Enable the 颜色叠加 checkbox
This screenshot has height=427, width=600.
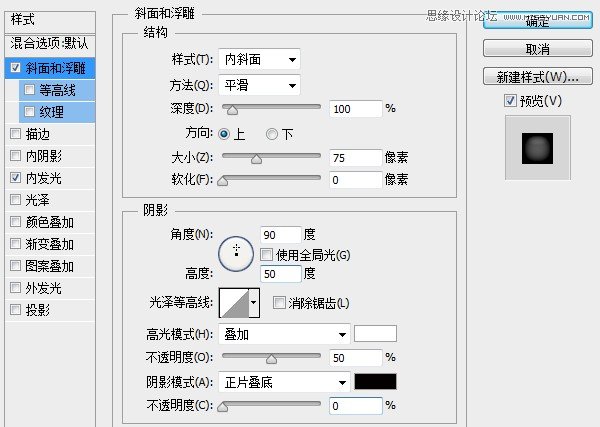pos(15,222)
